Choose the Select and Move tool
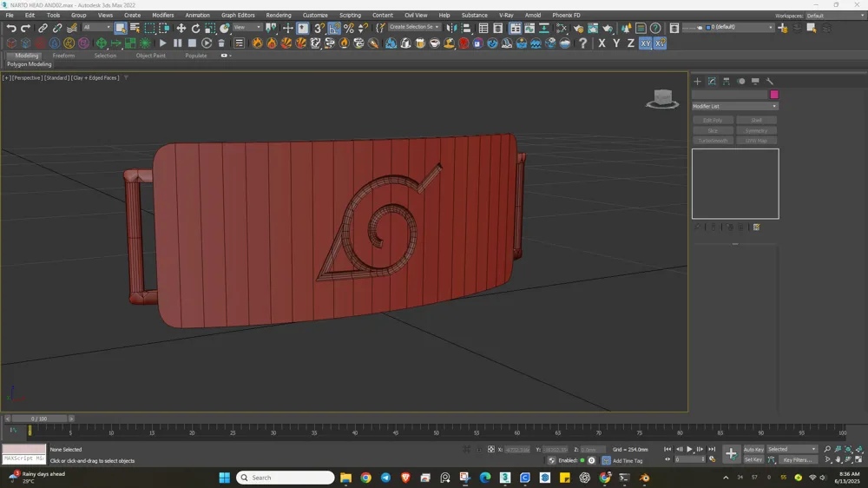868x488 pixels. click(x=181, y=28)
